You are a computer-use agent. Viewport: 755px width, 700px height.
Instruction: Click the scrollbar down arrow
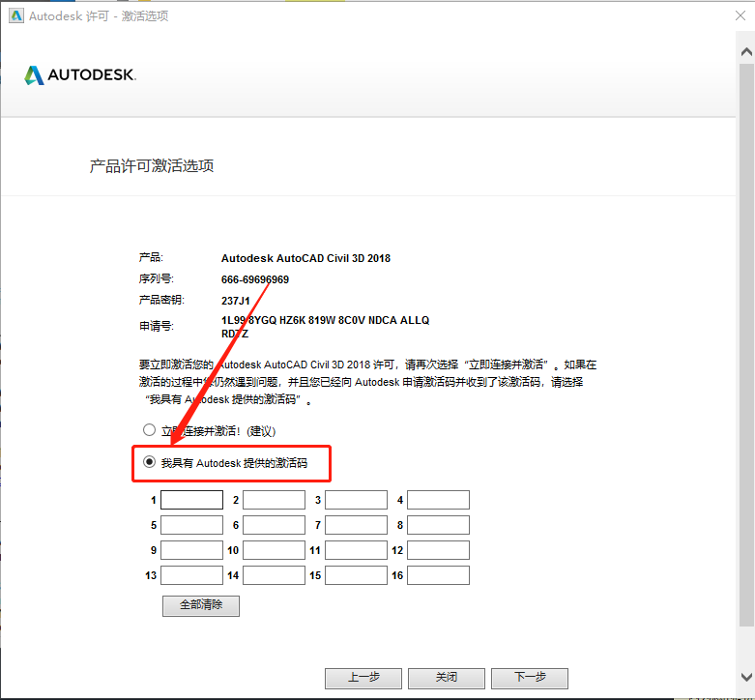(x=746, y=677)
